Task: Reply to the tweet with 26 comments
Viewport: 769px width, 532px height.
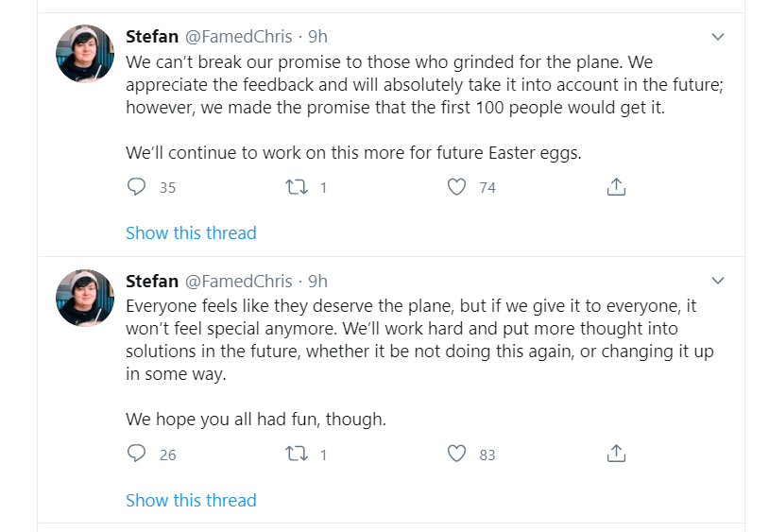Action: pyautogui.click(x=137, y=455)
